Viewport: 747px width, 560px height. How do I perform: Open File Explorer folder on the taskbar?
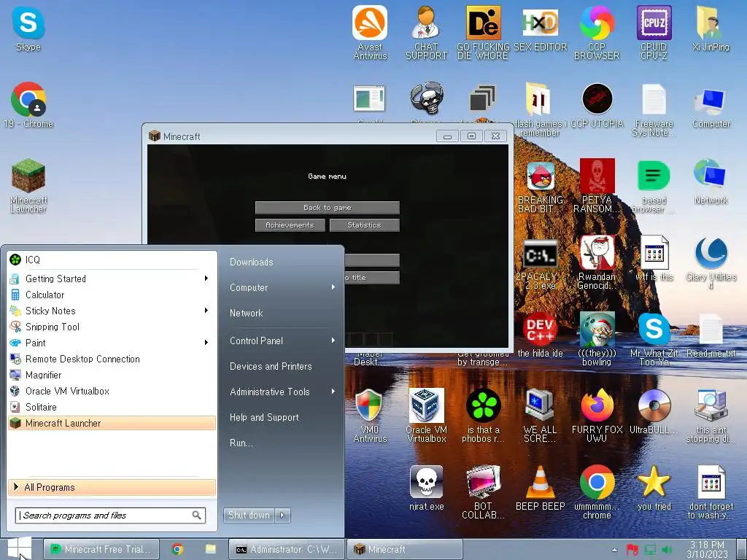click(x=211, y=549)
